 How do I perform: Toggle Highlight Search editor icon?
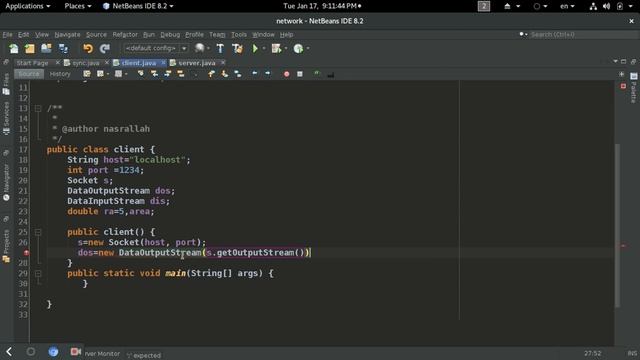click(x=181, y=74)
